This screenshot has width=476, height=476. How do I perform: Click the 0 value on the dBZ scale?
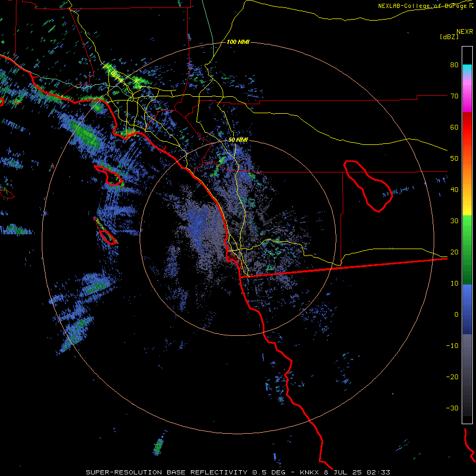(456, 315)
